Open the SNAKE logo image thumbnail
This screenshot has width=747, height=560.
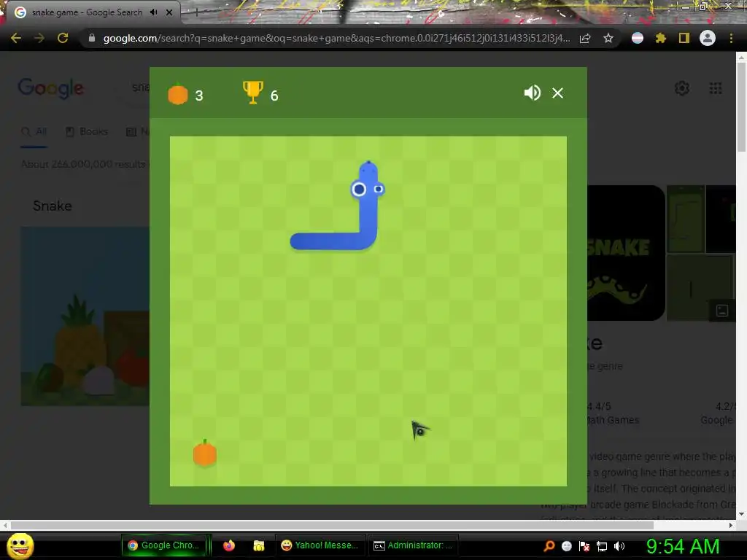click(626, 253)
